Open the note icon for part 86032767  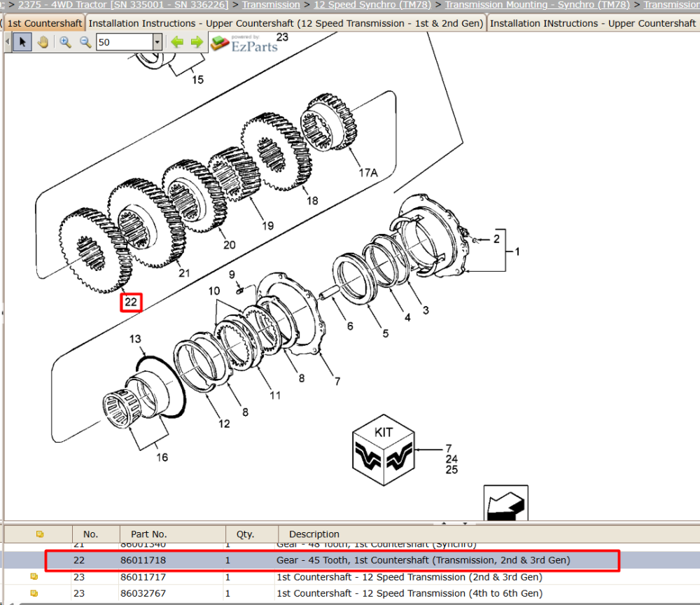[x=34, y=593]
